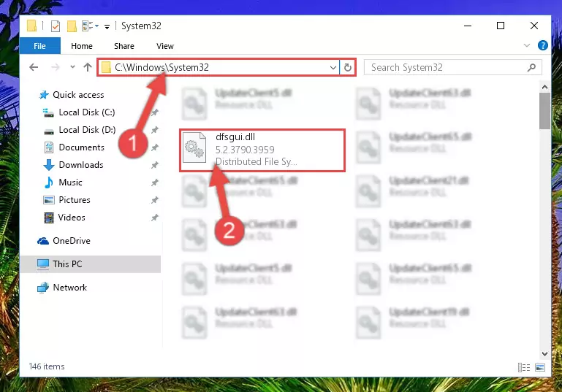This screenshot has height=392, width=562.
Task: Select Quick access in navigation pane
Action: tap(78, 94)
